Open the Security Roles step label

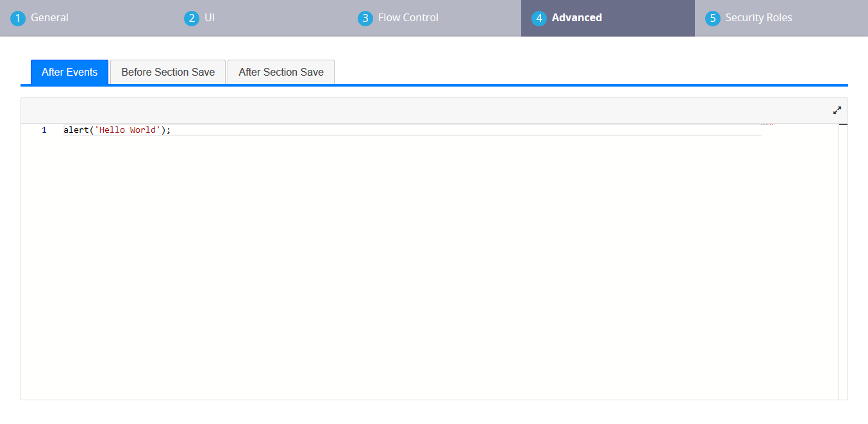pos(758,18)
